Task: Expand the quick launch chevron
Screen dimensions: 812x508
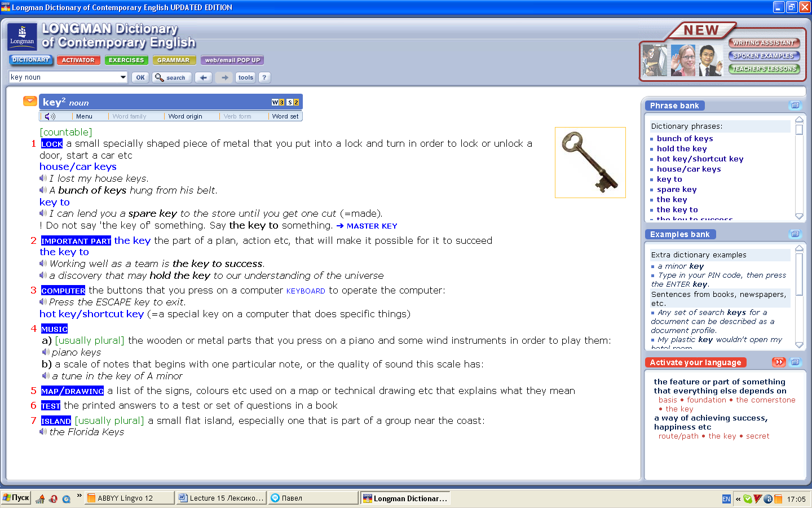Action: coord(79,496)
